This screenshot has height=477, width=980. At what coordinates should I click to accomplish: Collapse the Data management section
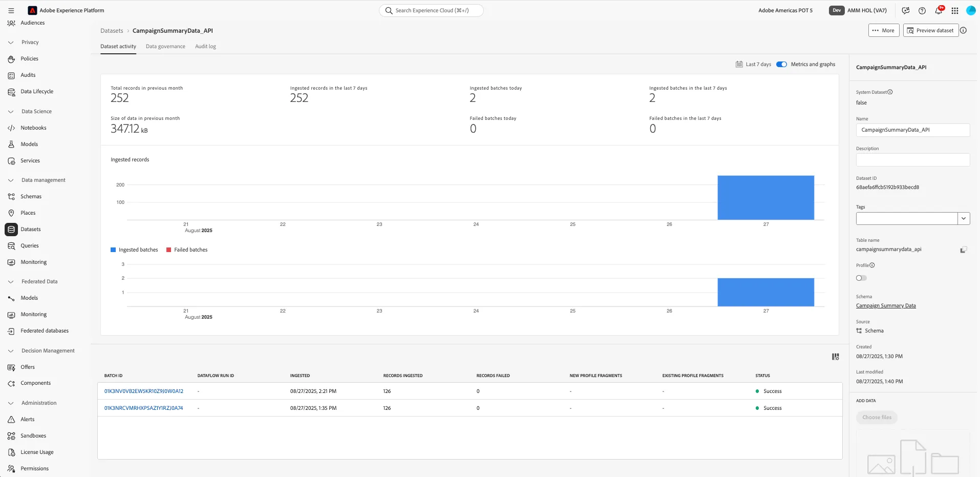point(11,180)
